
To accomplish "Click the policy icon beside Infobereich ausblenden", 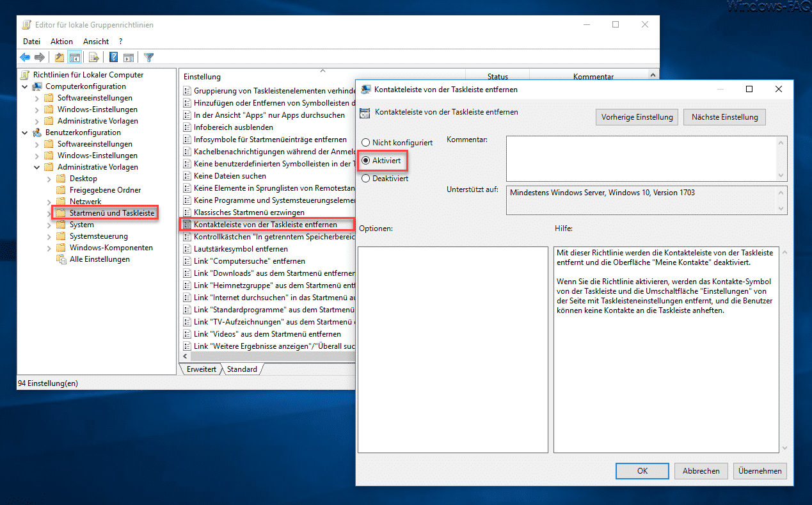I will tap(187, 127).
